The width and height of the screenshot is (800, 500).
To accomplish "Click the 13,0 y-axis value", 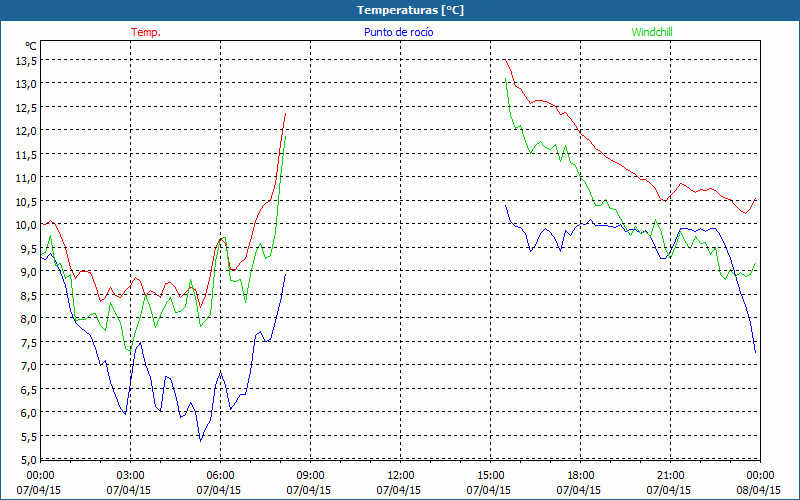I will (x=27, y=85).
